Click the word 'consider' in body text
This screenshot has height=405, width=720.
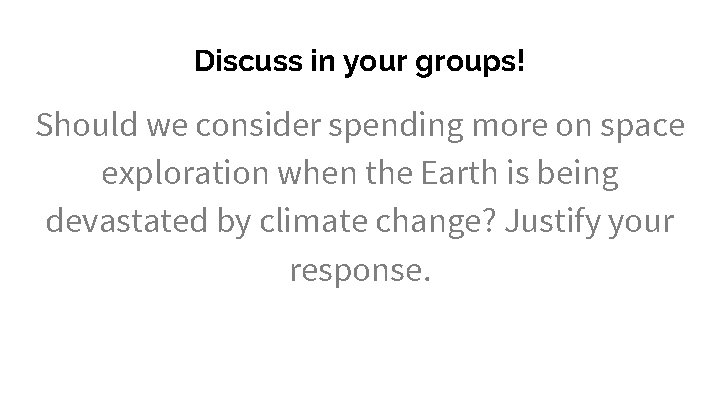click(240, 127)
